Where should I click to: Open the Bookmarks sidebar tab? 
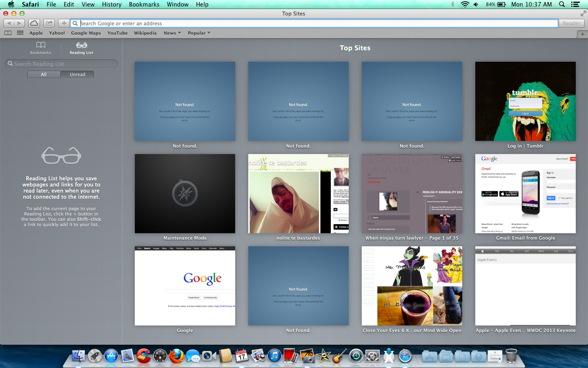point(40,47)
